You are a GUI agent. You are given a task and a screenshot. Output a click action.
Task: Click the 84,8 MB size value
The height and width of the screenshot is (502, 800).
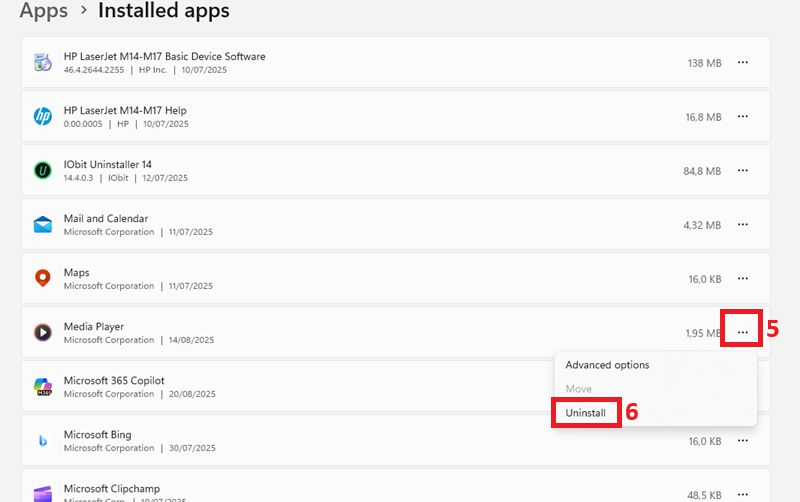coord(703,171)
